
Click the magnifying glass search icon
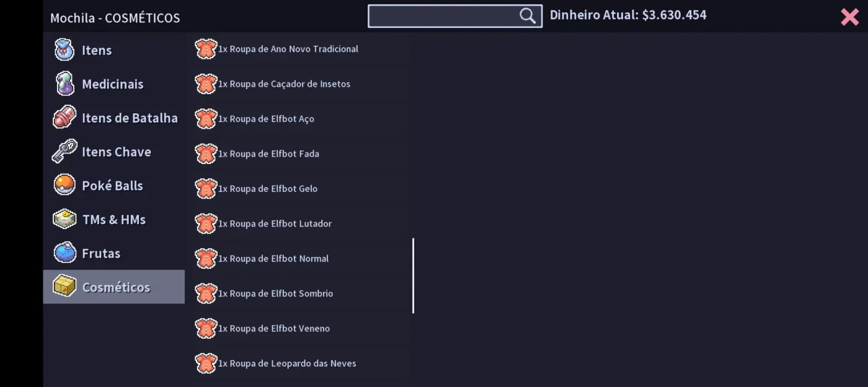(x=528, y=16)
